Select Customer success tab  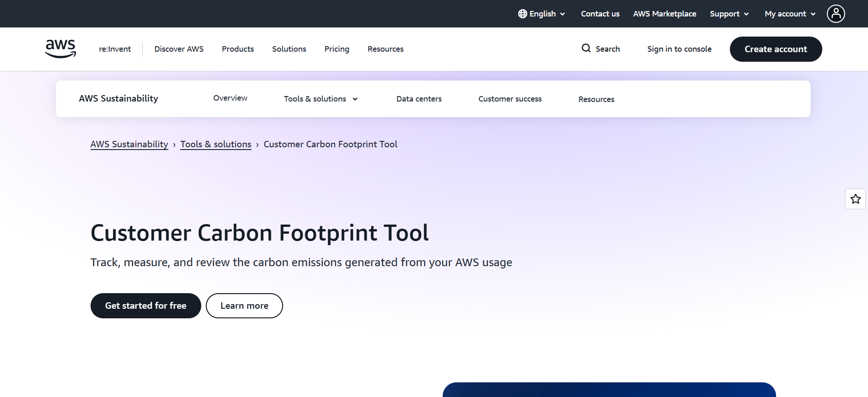510,99
